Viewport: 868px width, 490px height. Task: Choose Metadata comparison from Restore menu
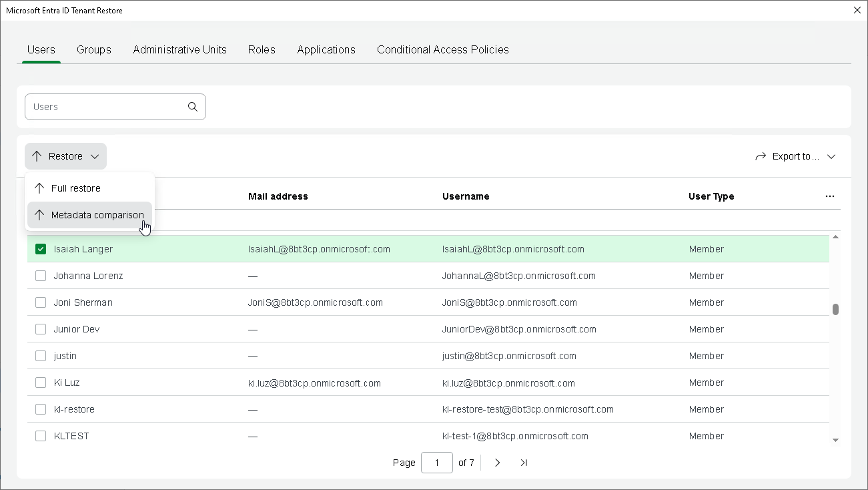coord(97,215)
